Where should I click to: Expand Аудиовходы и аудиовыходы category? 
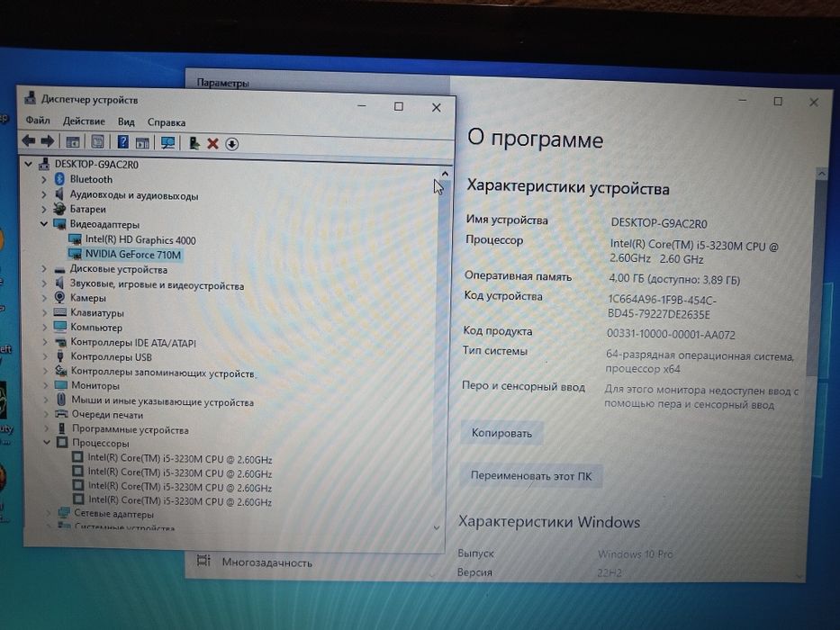44,194
